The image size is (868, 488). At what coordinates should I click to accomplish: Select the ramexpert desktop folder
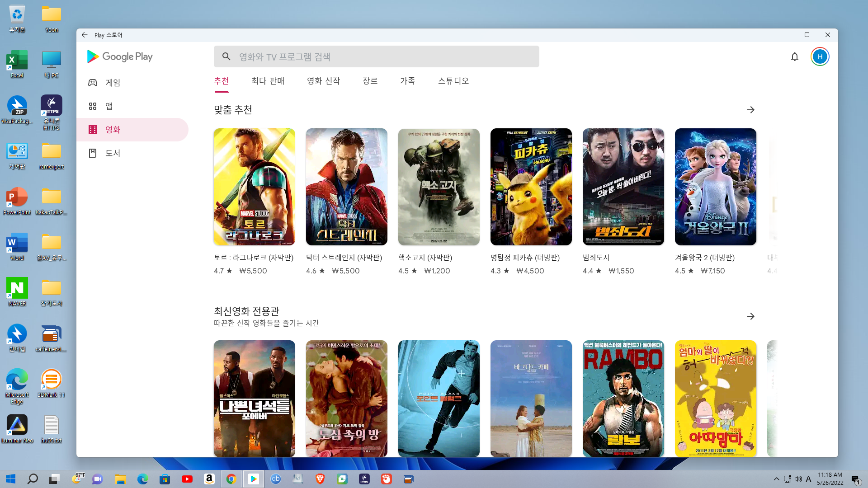pyautogui.click(x=51, y=155)
